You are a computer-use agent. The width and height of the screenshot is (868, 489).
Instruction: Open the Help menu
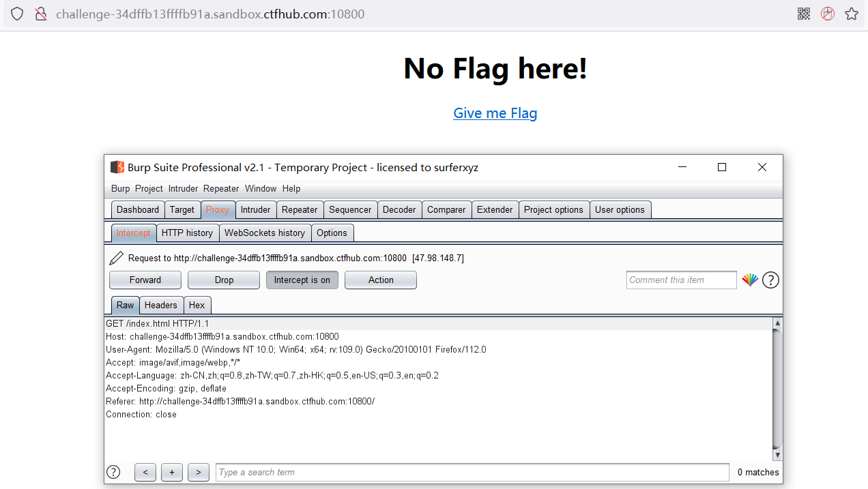coord(291,188)
